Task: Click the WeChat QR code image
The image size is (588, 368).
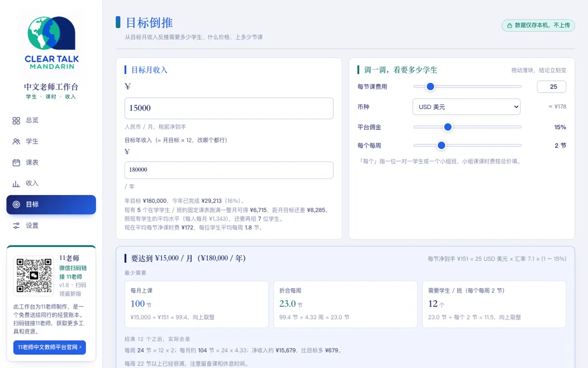Action: (34, 275)
